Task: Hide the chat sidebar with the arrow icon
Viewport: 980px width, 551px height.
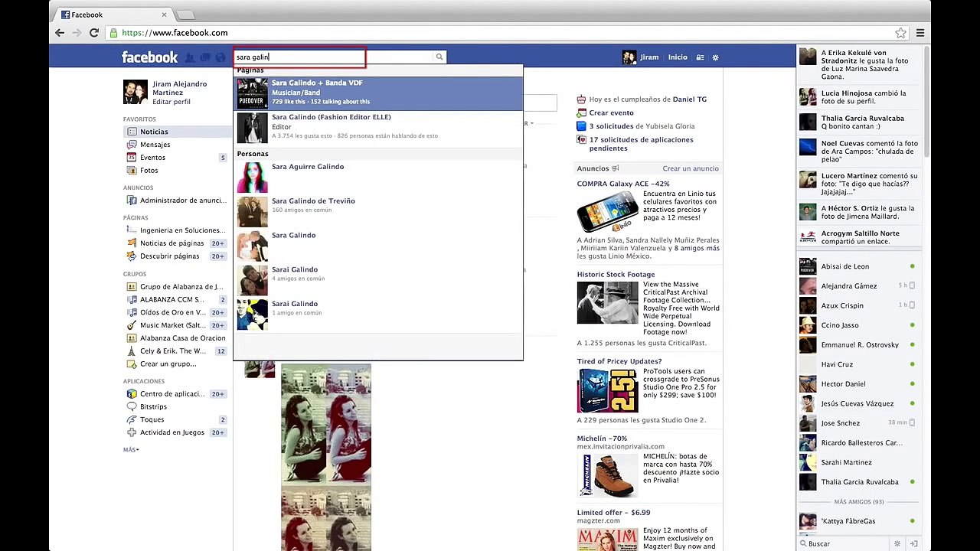Action: click(913, 543)
